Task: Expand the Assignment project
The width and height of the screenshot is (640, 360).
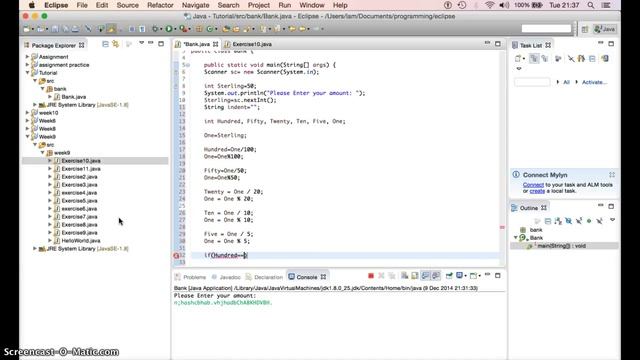Action: click(27, 57)
